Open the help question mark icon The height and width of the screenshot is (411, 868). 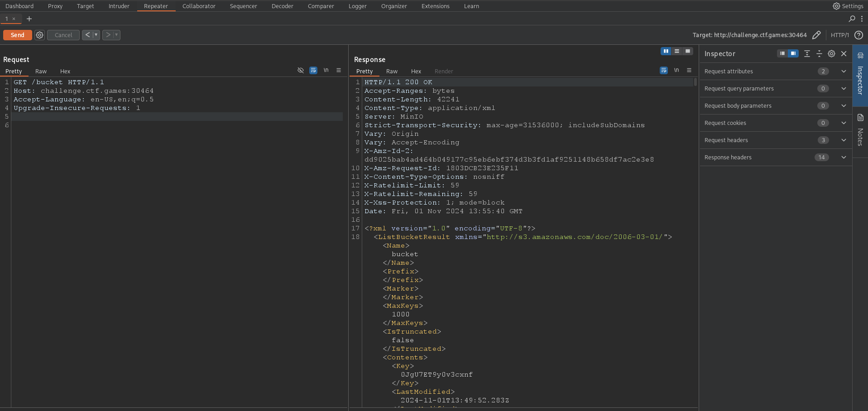click(858, 35)
